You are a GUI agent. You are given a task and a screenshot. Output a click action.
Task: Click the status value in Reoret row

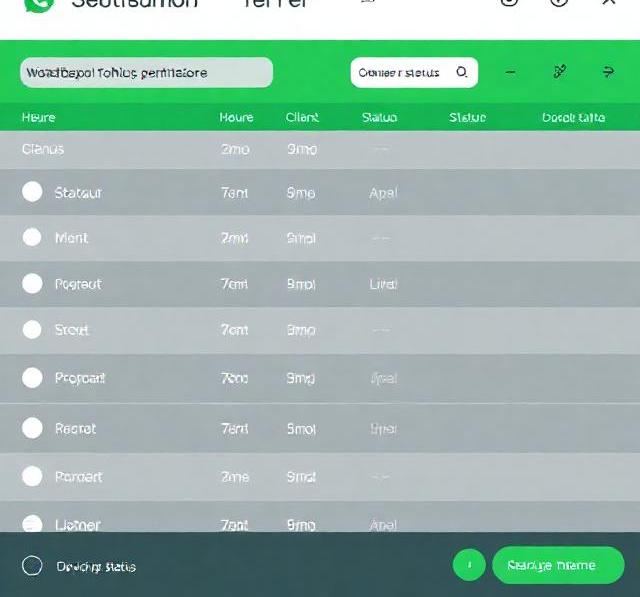click(383, 429)
